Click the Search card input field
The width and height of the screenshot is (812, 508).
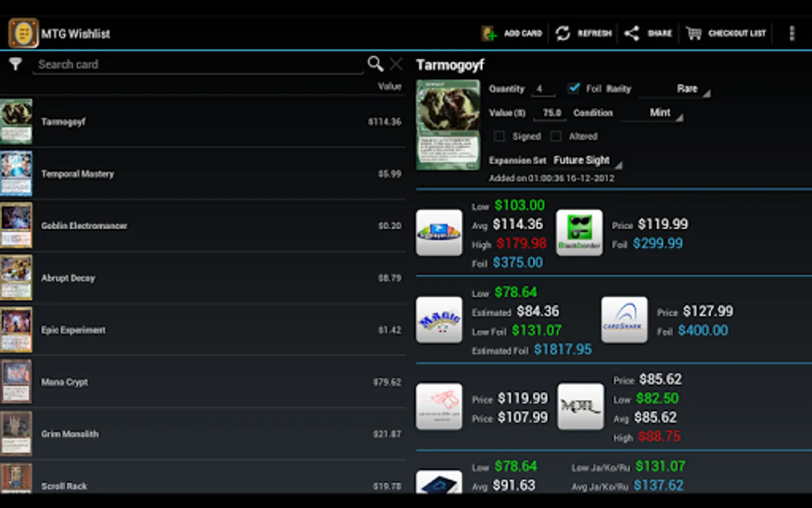coord(197,64)
